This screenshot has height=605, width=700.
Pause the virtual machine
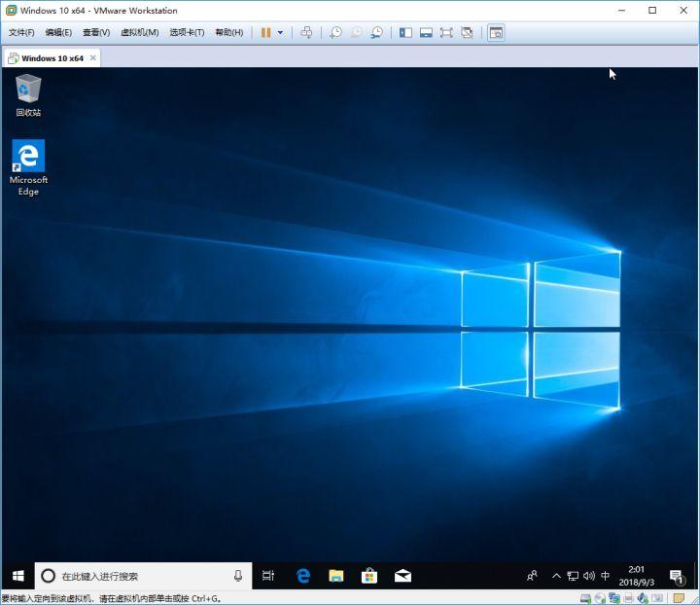pos(265,33)
